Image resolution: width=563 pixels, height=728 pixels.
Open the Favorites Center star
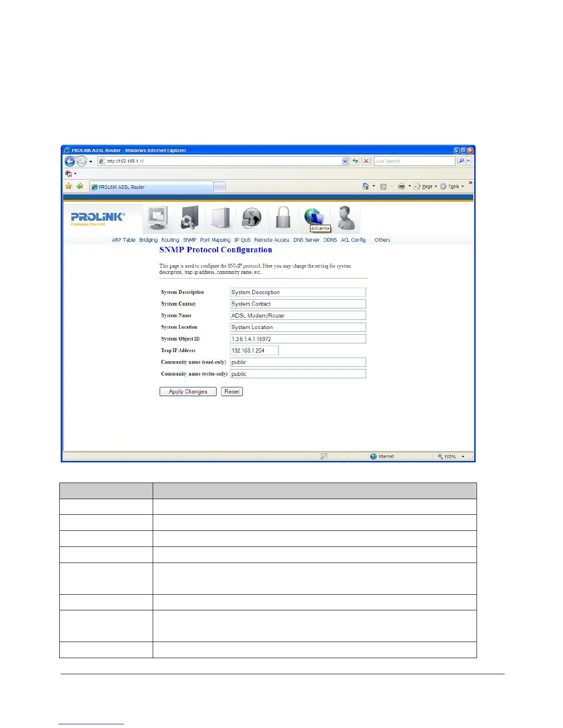click(69, 186)
